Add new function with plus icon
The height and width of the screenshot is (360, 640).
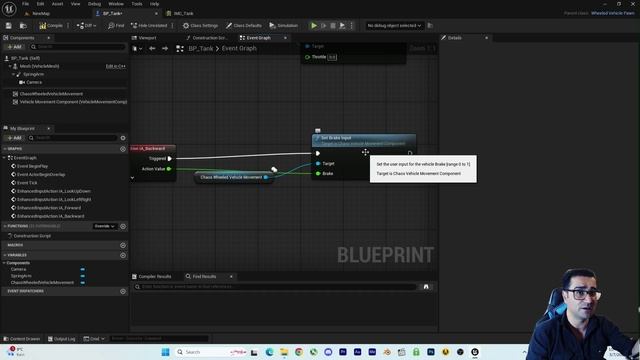(123, 226)
